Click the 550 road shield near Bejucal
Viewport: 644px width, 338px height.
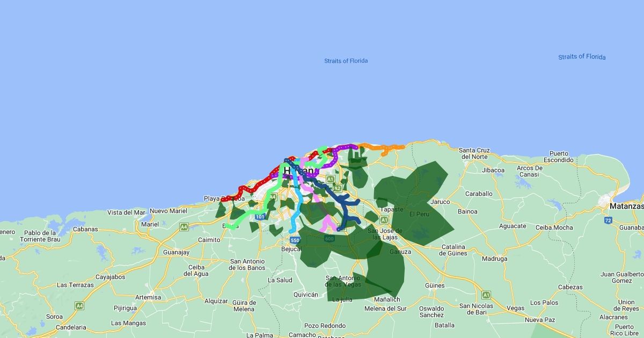[294, 240]
